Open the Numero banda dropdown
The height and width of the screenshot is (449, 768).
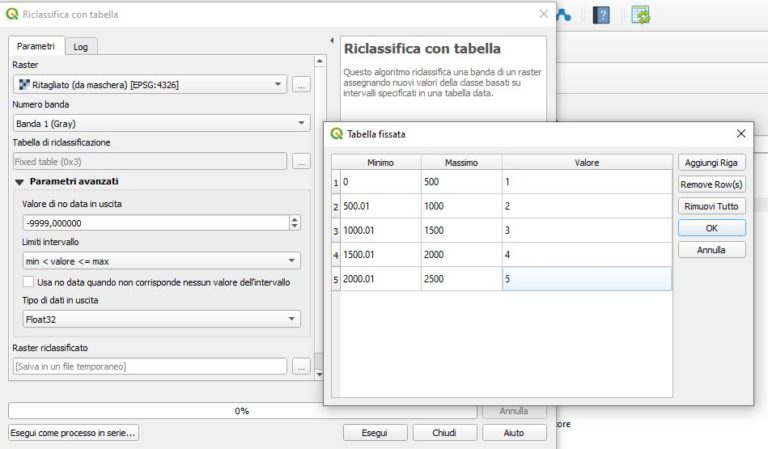[x=160, y=123]
